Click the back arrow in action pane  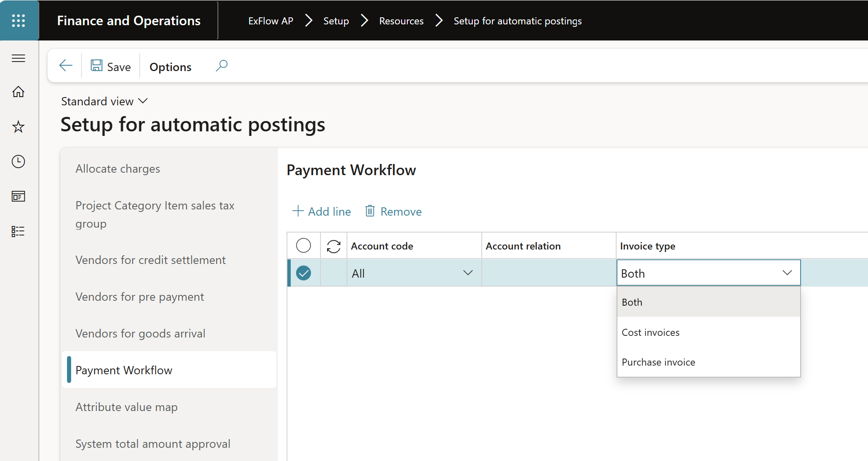[x=66, y=66]
